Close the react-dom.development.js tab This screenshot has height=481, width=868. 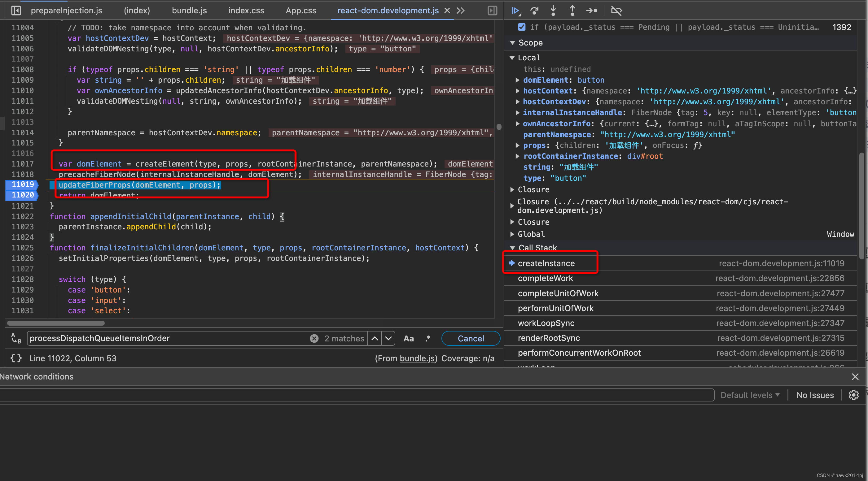[447, 11]
